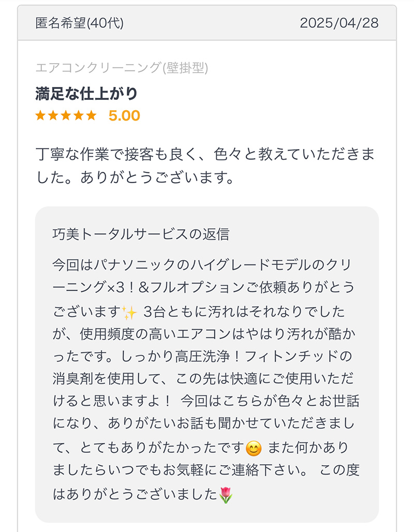Click the first orange rating star
The image size is (414, 532).
[x=40, y=115]
